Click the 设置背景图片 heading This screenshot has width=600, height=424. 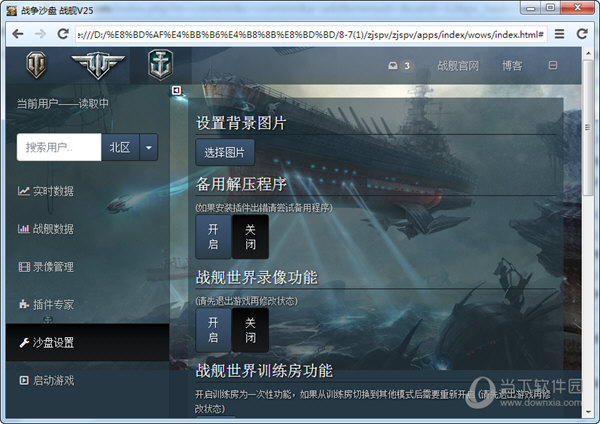tap(241, 123)
